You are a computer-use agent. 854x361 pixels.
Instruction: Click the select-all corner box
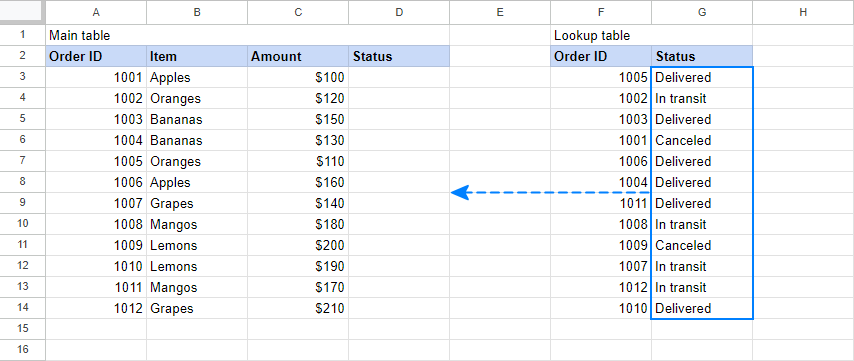22,12
